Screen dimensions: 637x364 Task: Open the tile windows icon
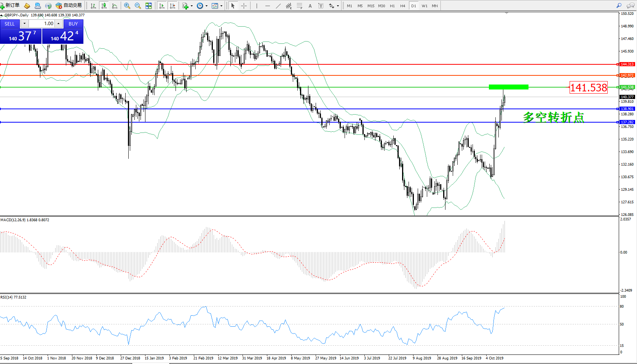(x=148, y=6)
